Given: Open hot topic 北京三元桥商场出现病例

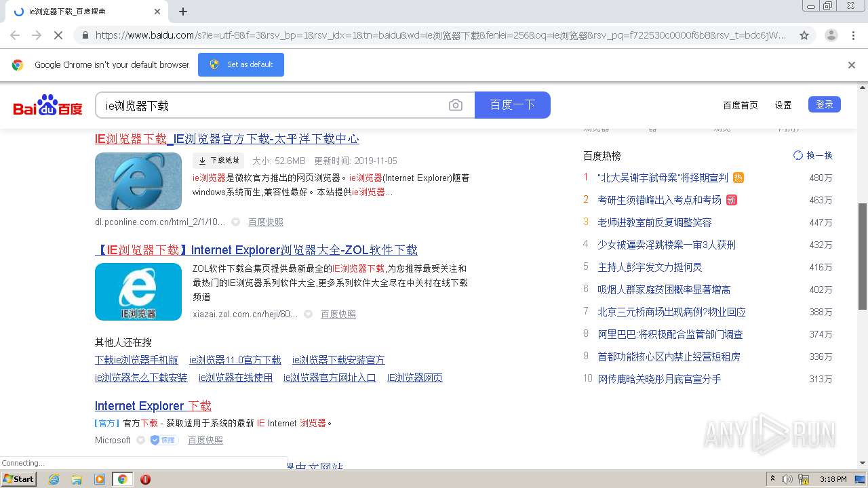Looking at the screenshot, I should point(671,312).
